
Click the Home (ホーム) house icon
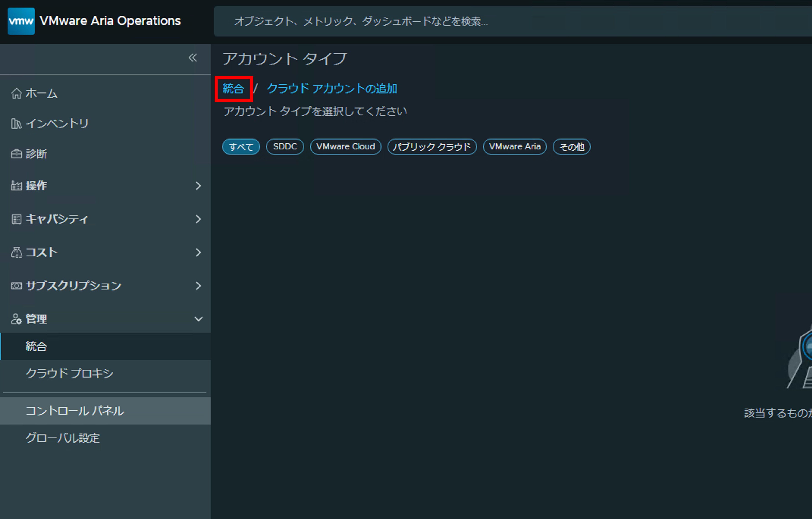tap(16, 93)
